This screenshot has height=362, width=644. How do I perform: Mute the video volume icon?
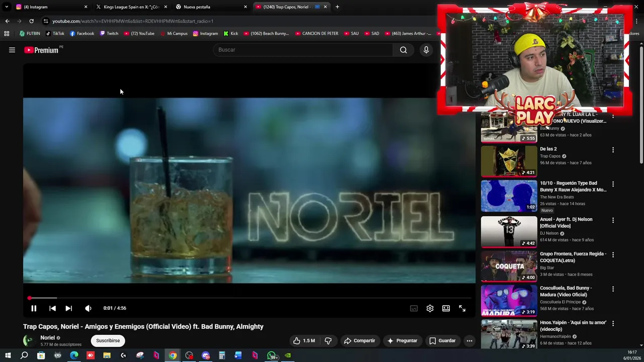tap(88, 308)
